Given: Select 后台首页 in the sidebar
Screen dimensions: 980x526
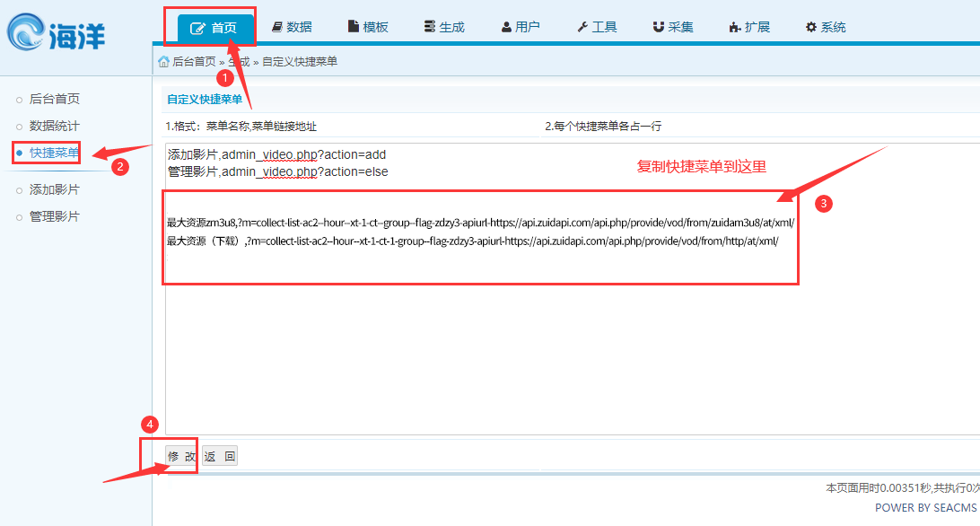Looking at the screenshot, I should click(x=55, y=99).
